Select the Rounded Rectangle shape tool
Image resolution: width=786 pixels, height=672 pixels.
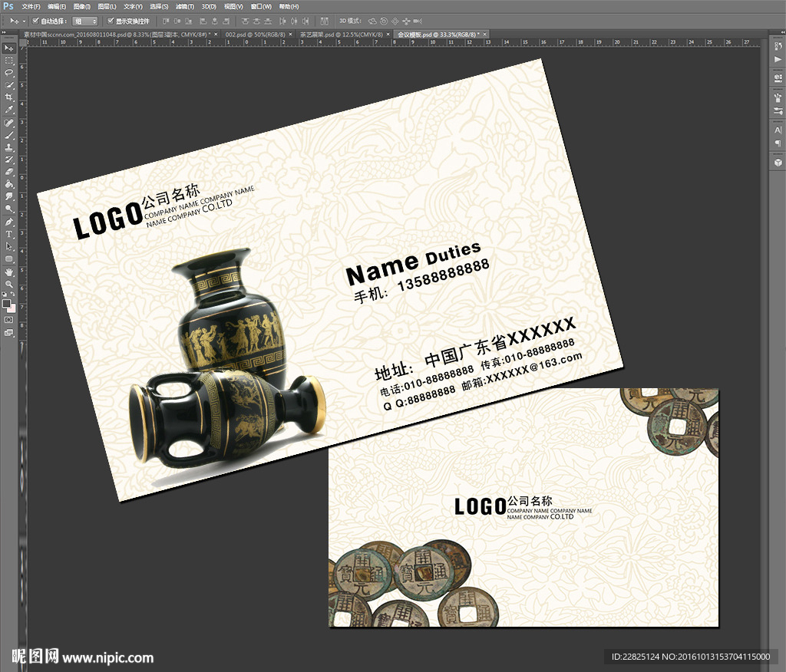[9, 259]
